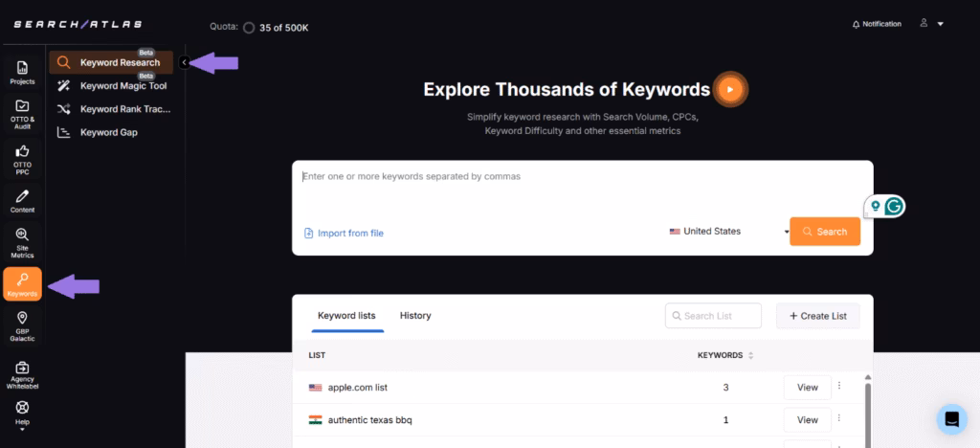Click authentic texas bbq list name
The width and height of the screenshot is (980, 448).
click(x=370, y=420)
